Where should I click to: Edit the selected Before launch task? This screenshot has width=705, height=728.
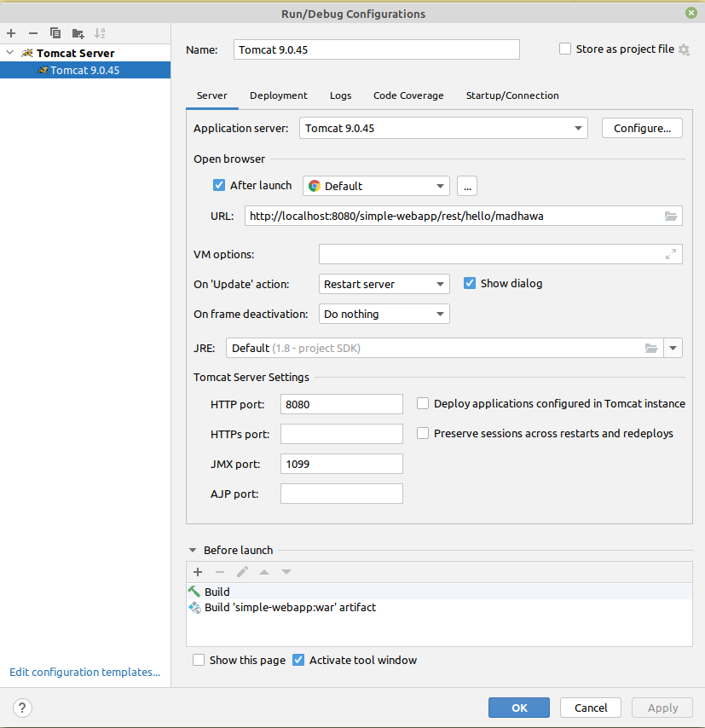(242, 572)
